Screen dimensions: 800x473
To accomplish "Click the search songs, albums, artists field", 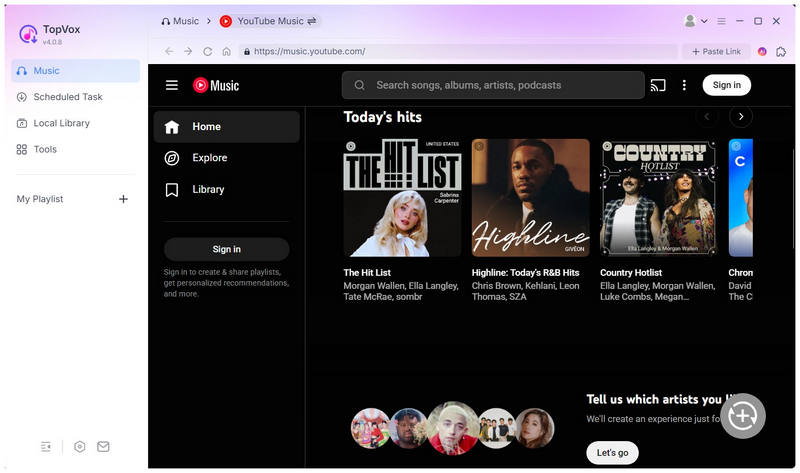I will click(493, 85).
